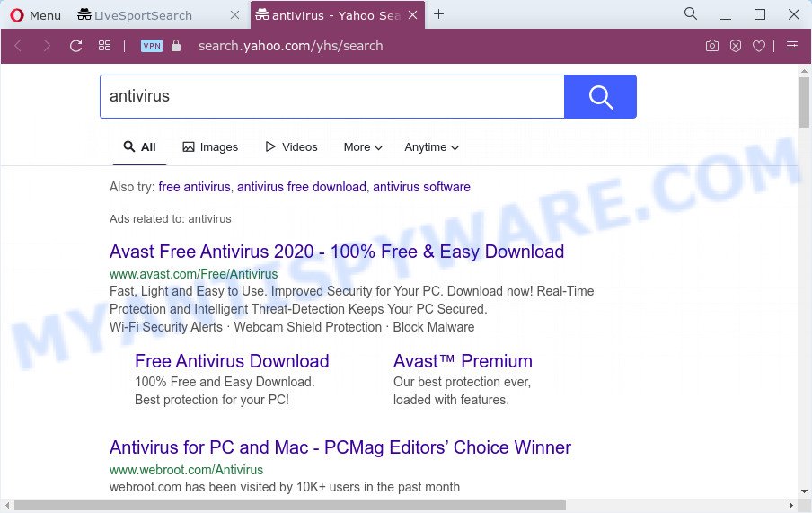Image resolution: width=812 pixels, height=513 pixels.
Task: Click www.avast.com/Free/Antivirus URL
Action: 193,274
